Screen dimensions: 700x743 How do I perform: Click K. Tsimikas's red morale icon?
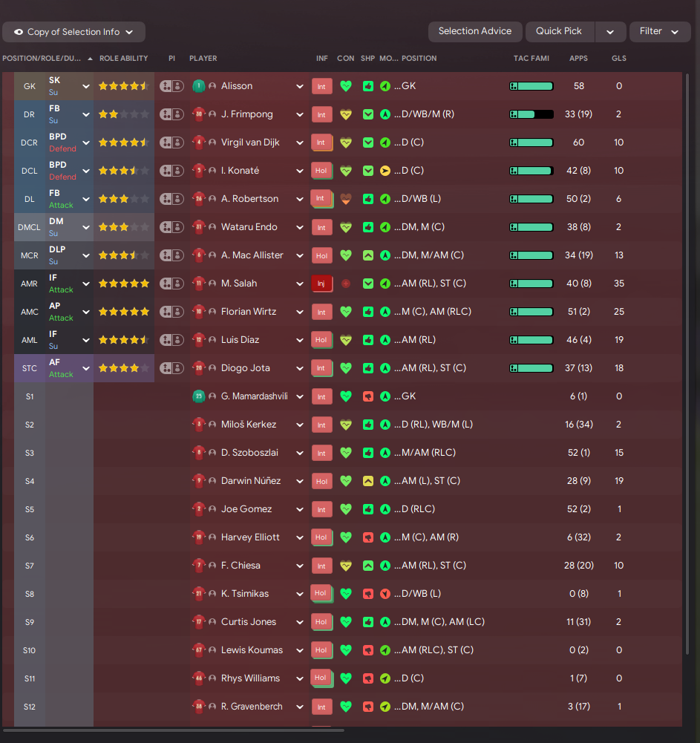coord(385,594)
